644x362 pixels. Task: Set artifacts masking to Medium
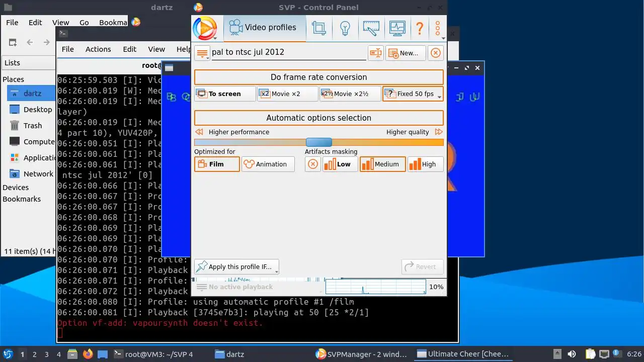382,164
